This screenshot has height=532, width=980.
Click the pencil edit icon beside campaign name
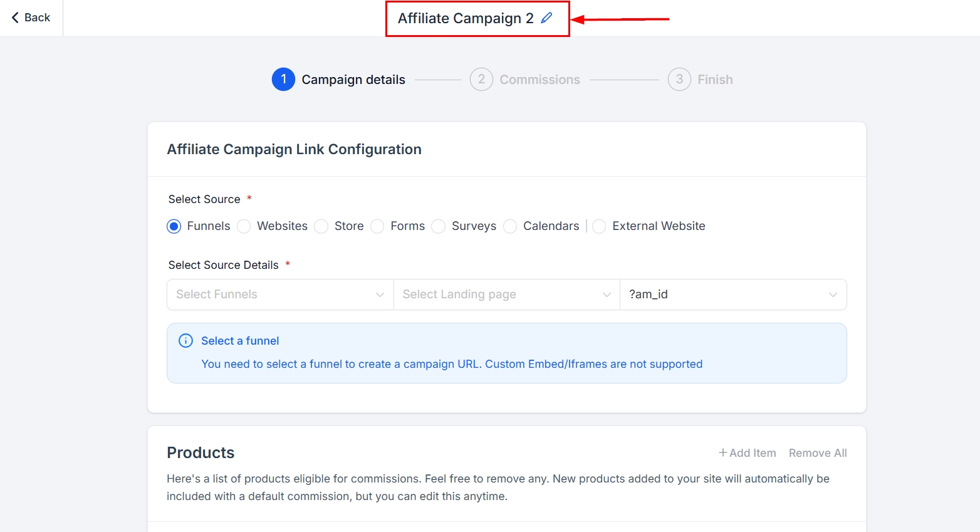click(546, 18)
